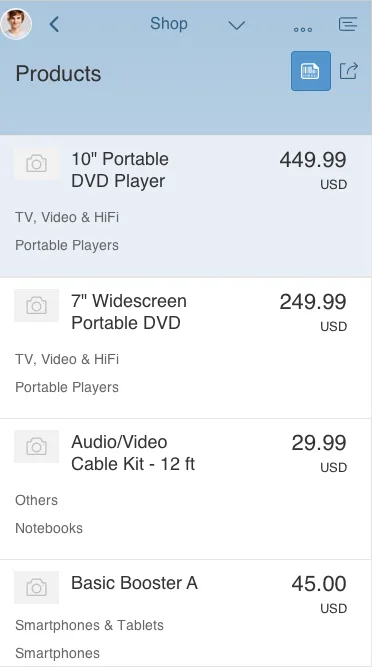The height and width of the screenshot is (667, 372).
Task: Click the Basic Booster A camera placeholder
Action: click(37, 588)
